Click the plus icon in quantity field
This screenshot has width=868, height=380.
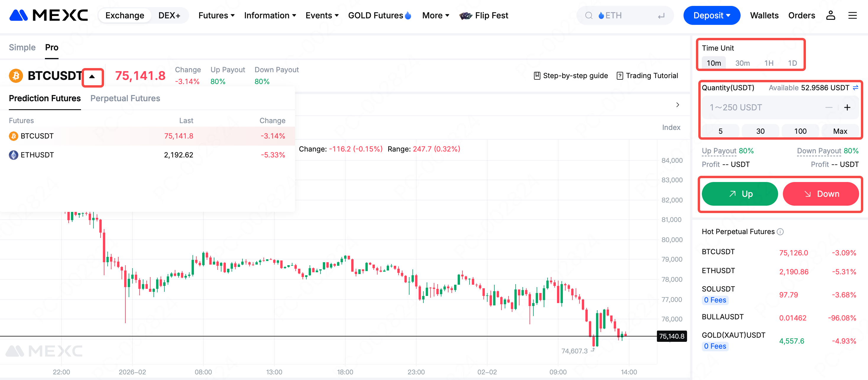click(x=847, y=107)
